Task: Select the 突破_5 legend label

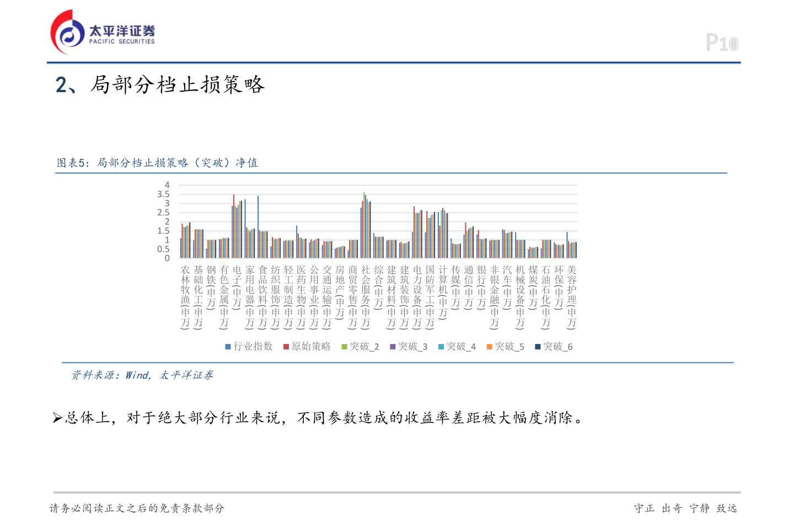Action: point(509,346)
